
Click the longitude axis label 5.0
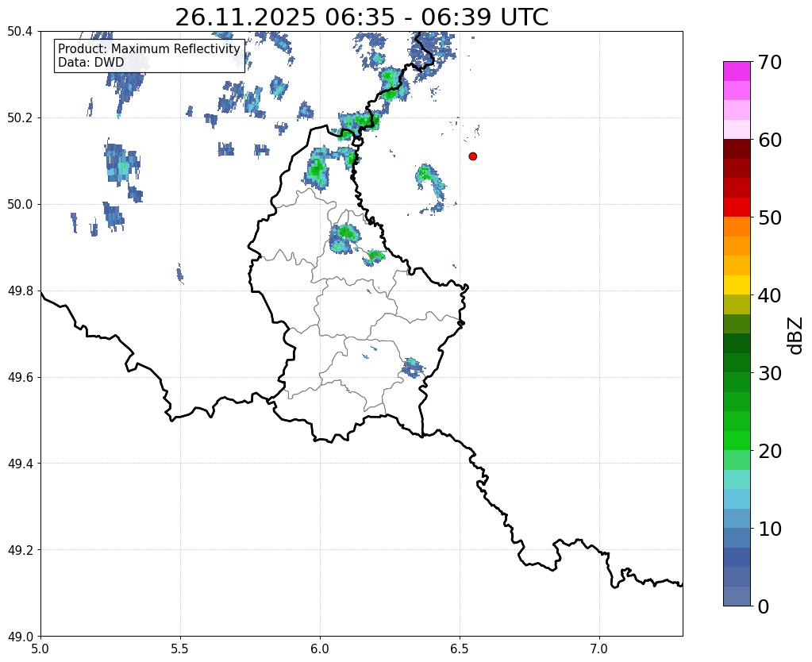tap(40, 649)
